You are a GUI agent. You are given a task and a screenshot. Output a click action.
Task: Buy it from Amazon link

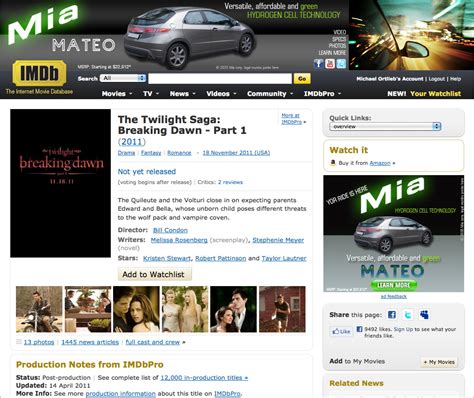click(380, 163)
